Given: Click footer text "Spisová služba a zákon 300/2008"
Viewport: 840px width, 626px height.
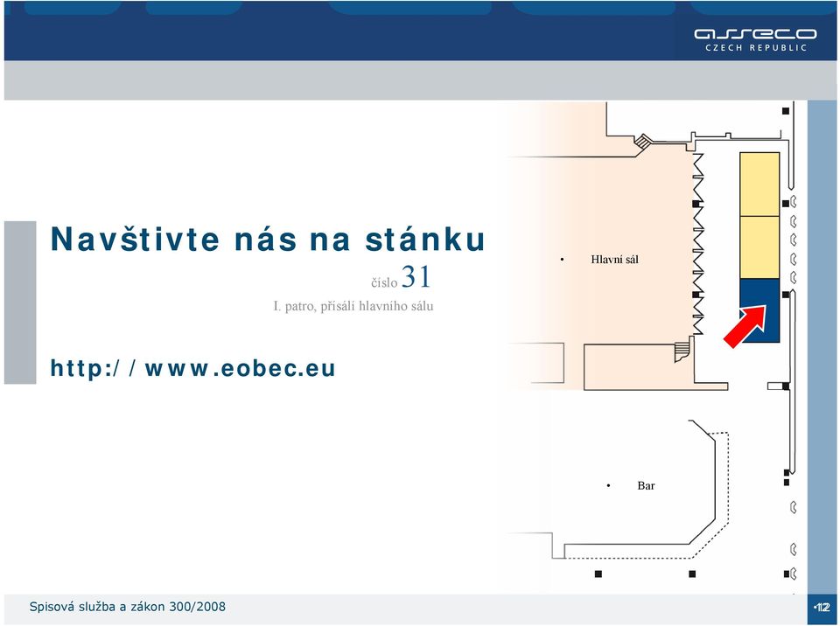Looking at the screenshot, I should 128,607.
